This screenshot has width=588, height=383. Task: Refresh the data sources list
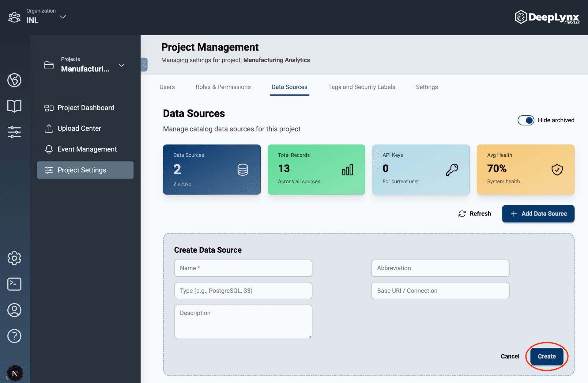click(474, 213)
